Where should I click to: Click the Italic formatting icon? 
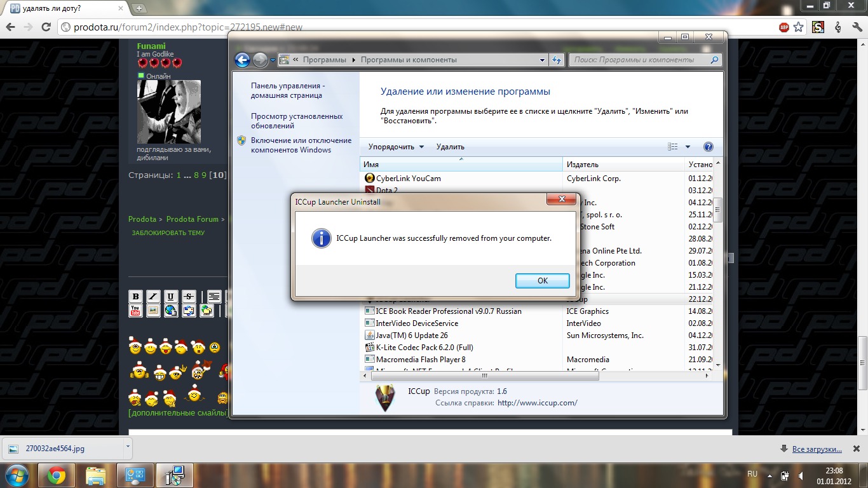(x=153, y=297)
